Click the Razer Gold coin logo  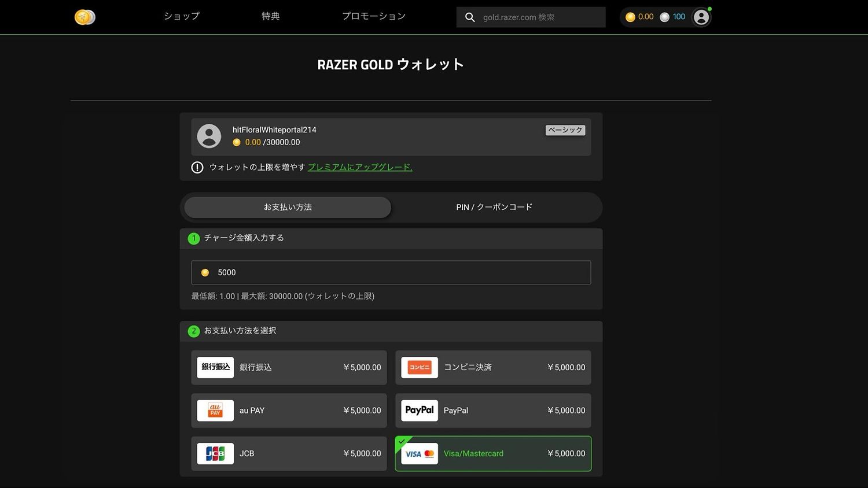(84, 17)
